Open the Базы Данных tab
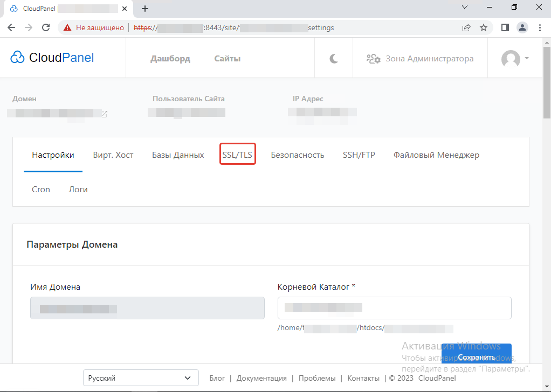This screenshot has width=551, height=392. click(x=178, y=155)
